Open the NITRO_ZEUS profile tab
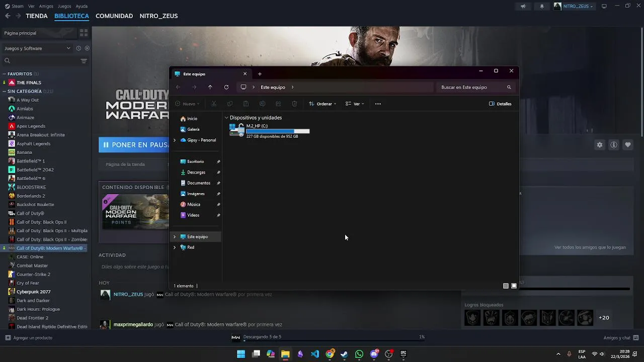The height and width of the screenshot is (362, 644). point(158,16)
